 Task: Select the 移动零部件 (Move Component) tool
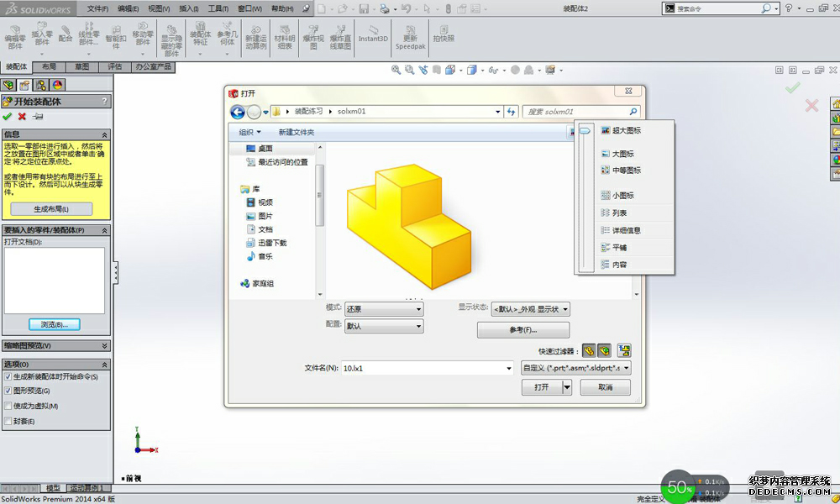point(143,35)
